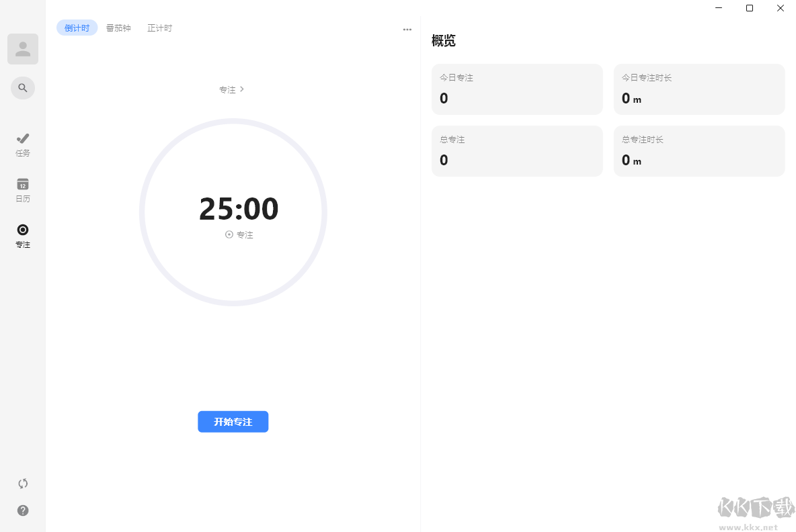Viewport: 796px width, 532px height.
Task: Maximize the application window
Action: pyautogui.click(x=750, y=7)
